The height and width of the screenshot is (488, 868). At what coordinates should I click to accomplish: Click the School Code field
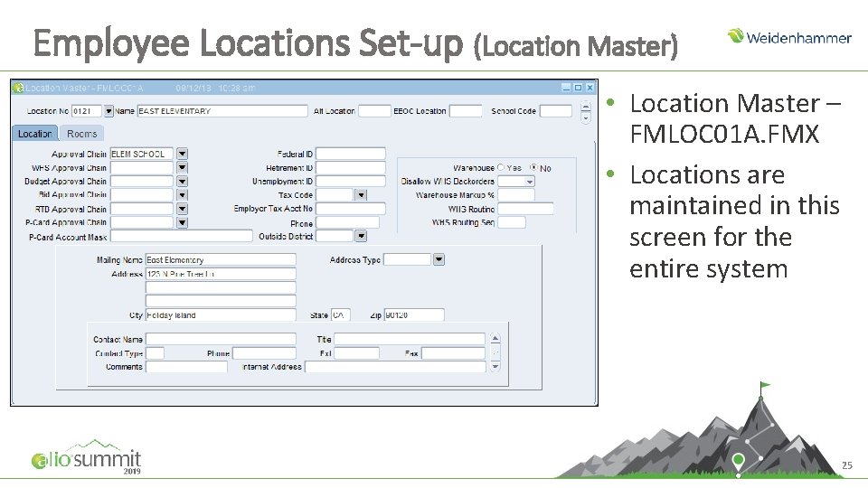[x=556, y=111]
